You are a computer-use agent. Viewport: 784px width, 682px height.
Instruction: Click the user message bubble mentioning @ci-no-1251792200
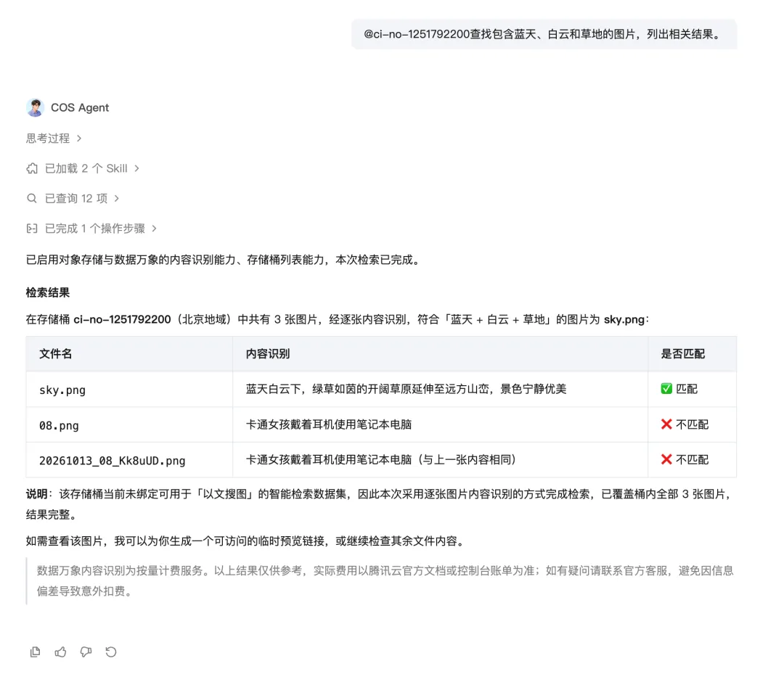(x=544, y=34)
